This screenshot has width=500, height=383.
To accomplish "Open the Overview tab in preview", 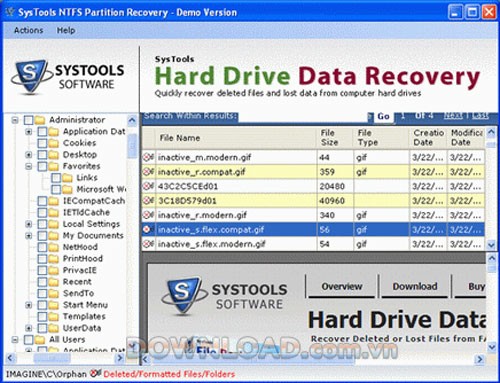I will tap(342, 286).
